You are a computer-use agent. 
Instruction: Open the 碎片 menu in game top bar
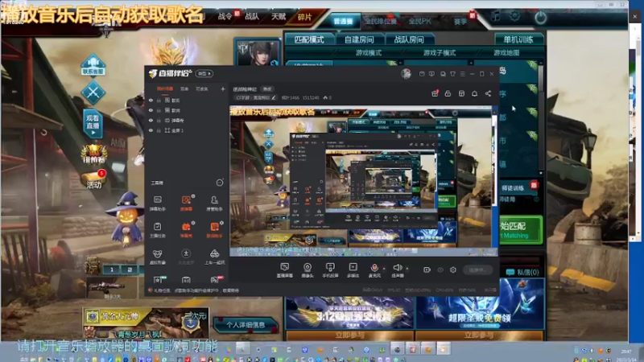click(x=305, y=17)
